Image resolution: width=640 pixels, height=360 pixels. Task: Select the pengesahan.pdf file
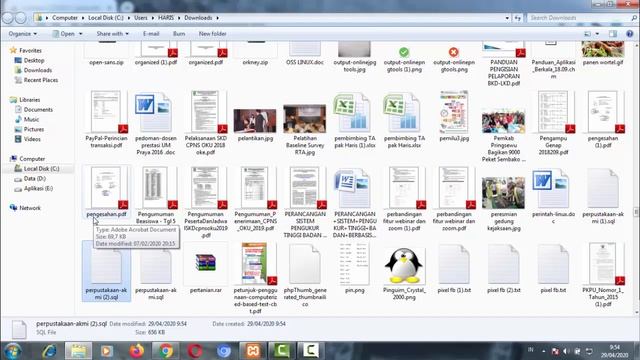(107, 192)
